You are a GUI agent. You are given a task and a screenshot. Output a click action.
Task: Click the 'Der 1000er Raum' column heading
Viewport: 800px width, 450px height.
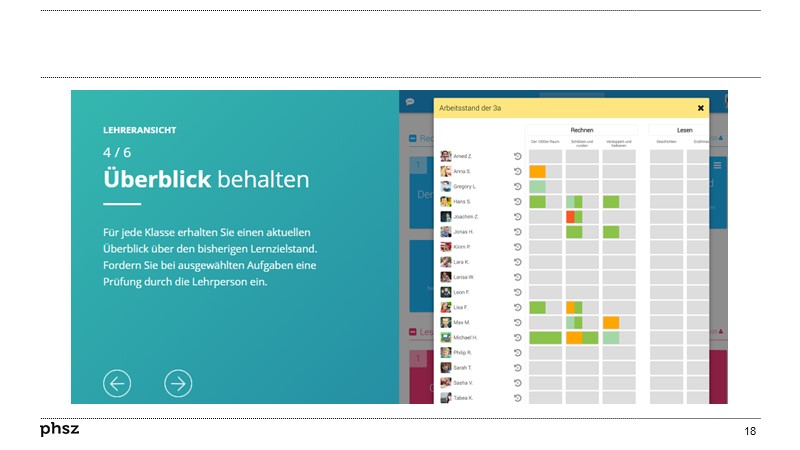click(545, 142)
